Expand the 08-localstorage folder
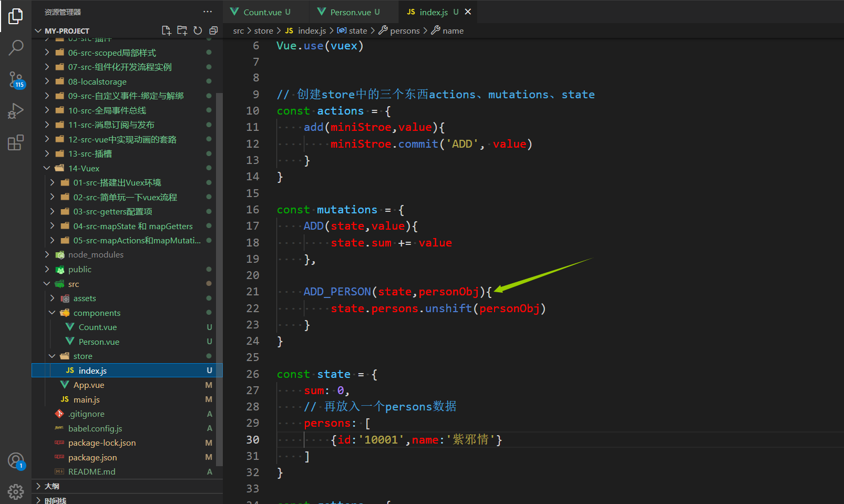This screenshot has height=504, width=844. 47,81
